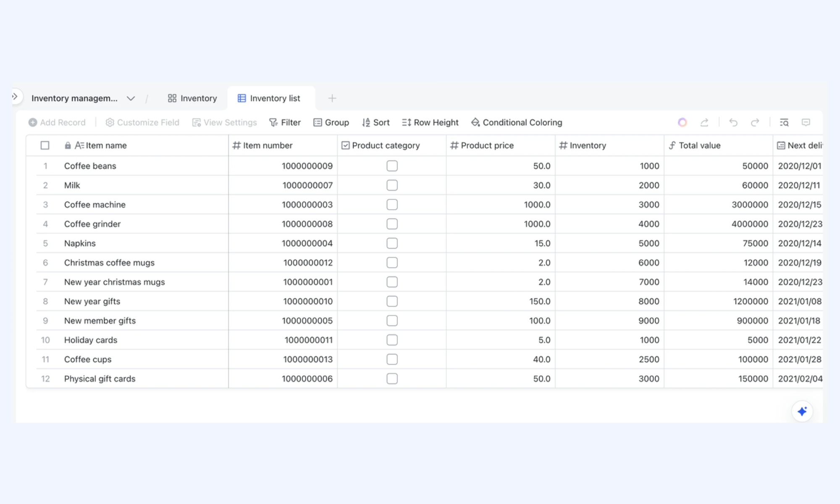
Task: Open Conditional Coloring settings
Action: (x=516, y=122)
